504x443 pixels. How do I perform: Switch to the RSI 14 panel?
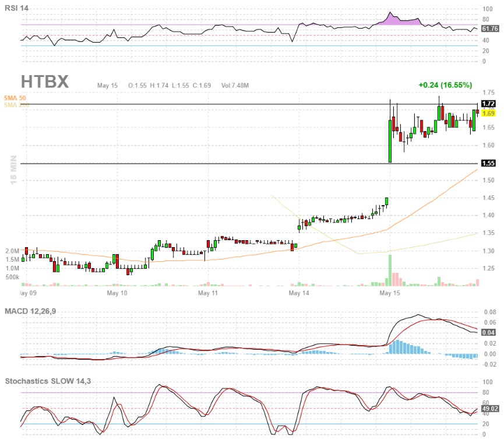pyautogui.click(x=15, y=7)
